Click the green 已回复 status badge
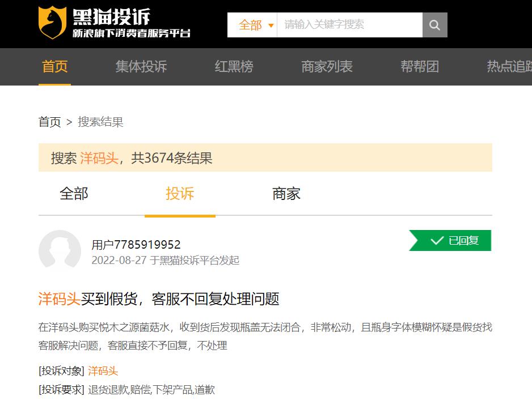Screen dimensions: 532x409 (x=450, y=241)
